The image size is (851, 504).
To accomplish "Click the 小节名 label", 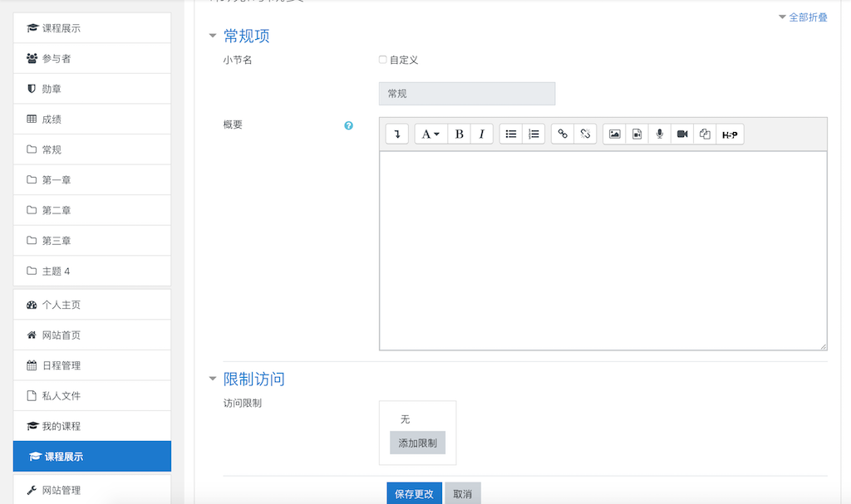I will pos(238,60).
